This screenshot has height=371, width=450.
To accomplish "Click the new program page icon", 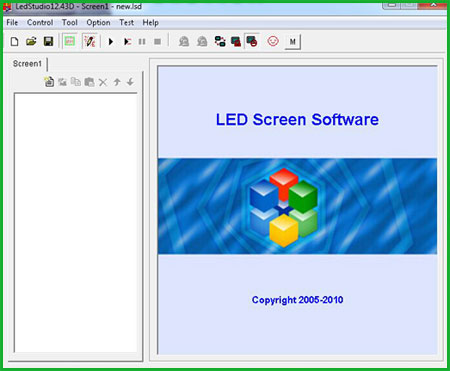I will point(49,82).
